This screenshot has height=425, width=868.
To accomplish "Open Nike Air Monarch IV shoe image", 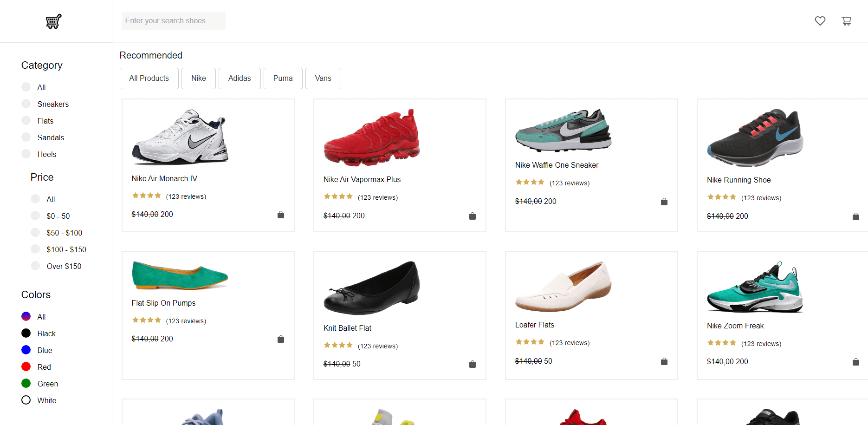I will point(180,137).
